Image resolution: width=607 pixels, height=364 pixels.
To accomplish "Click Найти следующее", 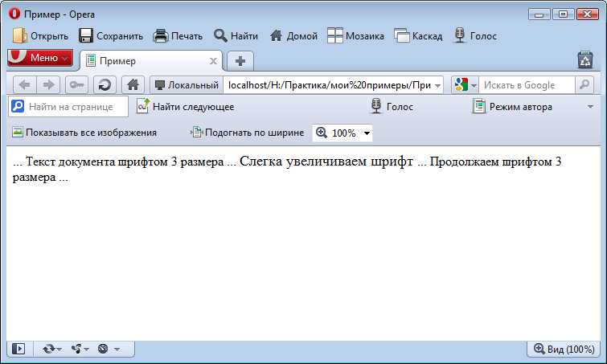I will 185,106.
